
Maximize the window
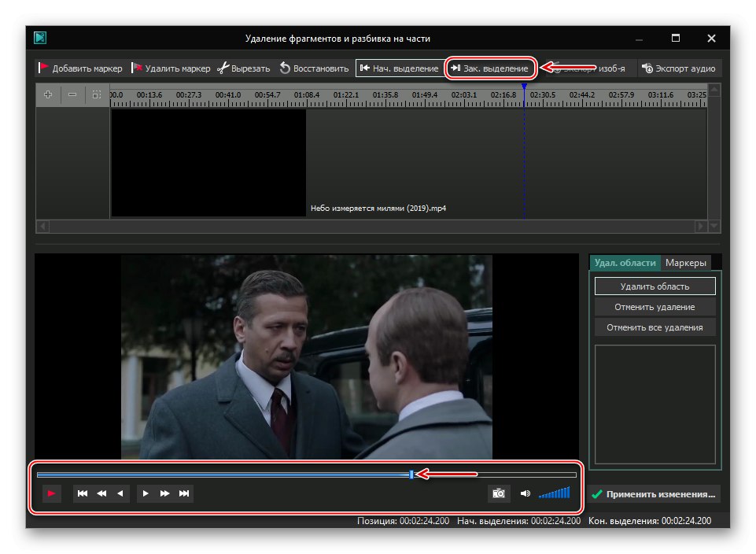[x=676, y=38]
